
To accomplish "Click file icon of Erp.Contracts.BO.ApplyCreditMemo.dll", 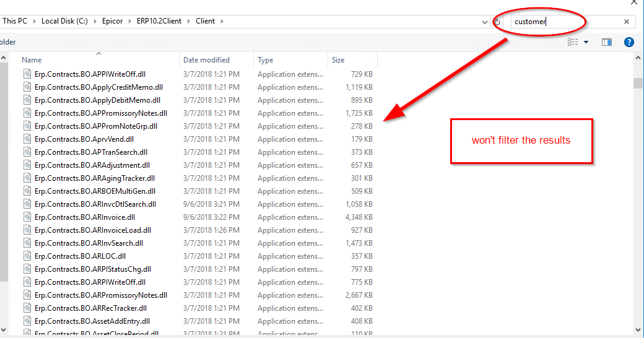I will pyautogui.click(x=27, y=87).
